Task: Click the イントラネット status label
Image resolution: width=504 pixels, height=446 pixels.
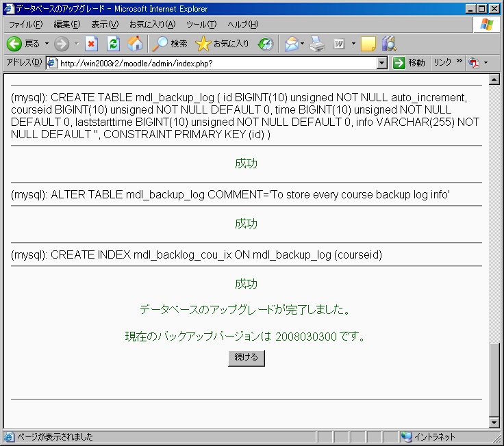Action: (x=435, y=436)
